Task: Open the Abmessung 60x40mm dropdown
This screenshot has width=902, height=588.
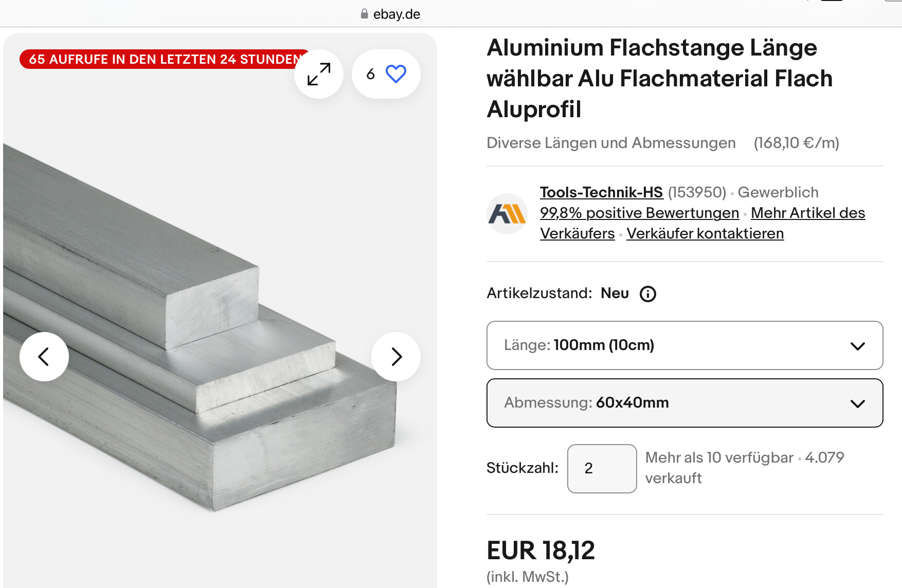Action: point(684,403)
